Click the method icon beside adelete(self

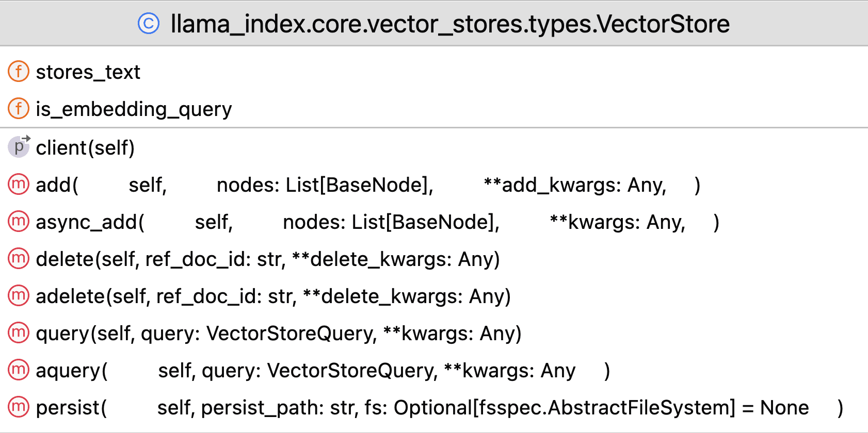19,296
